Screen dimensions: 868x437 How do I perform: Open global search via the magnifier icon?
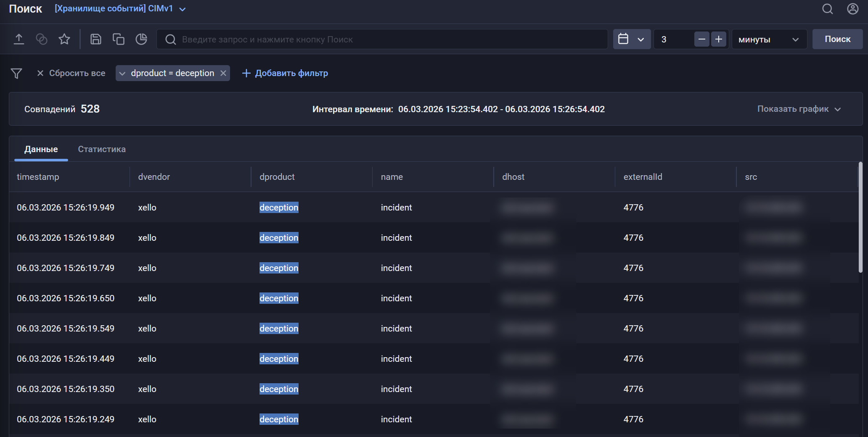coord(827,8)
